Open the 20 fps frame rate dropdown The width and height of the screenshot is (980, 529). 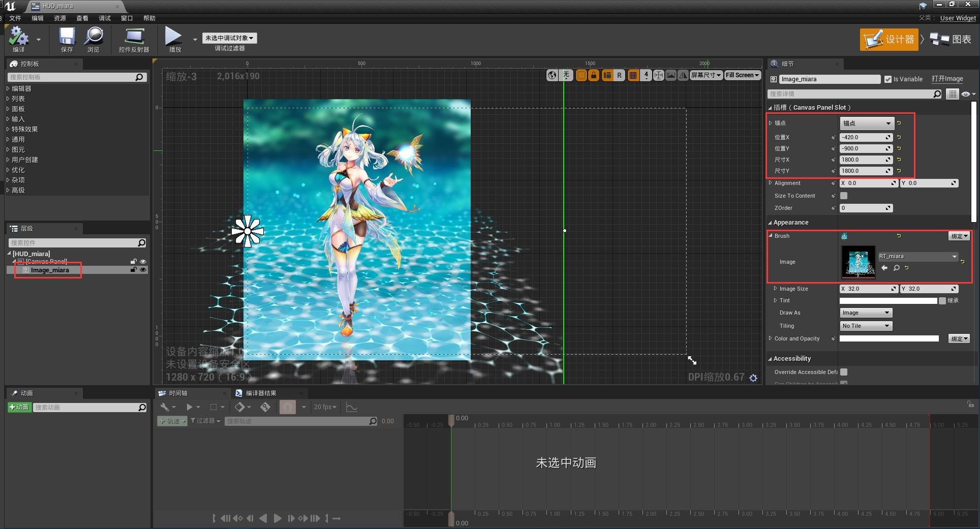coord(325,407)
